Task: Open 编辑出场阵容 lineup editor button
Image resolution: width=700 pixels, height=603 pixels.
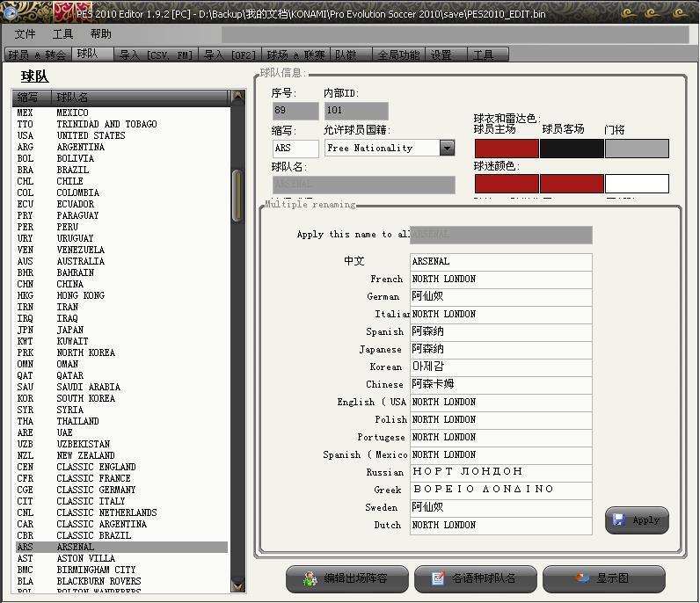Action: point(347,578)
